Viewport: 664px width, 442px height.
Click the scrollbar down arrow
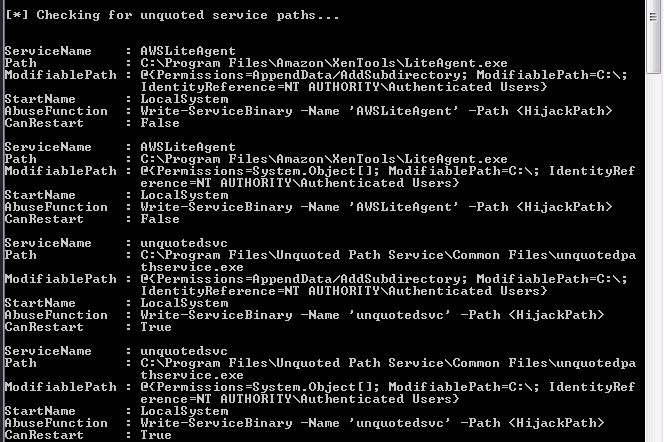pos(655,435)
